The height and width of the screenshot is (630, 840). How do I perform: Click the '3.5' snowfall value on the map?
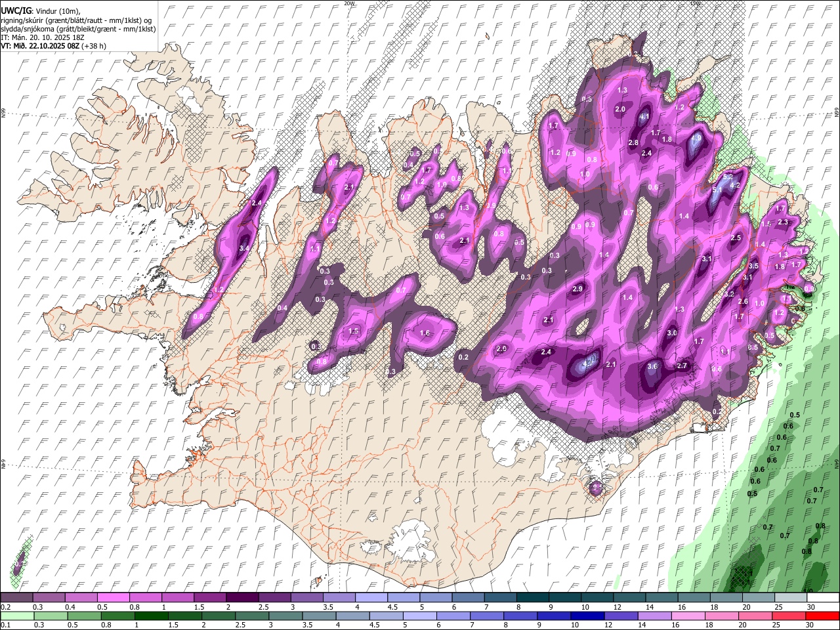point(753,266)
